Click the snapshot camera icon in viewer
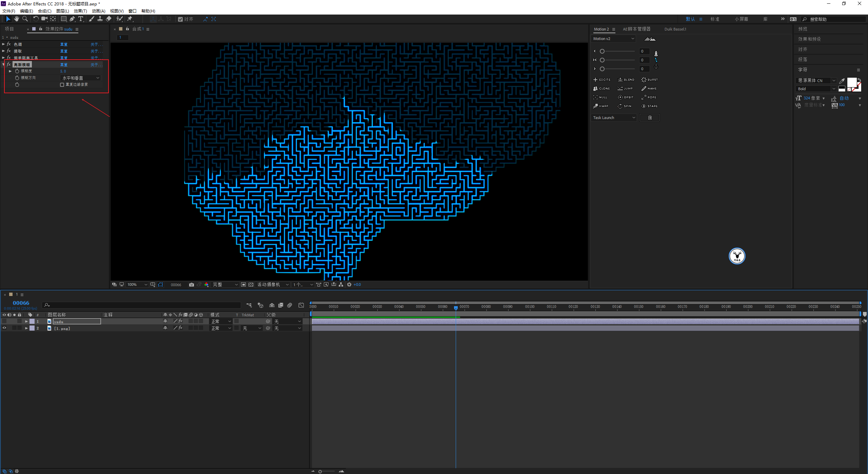The height and width of the screenshot is (474, 868). (192, 284)
